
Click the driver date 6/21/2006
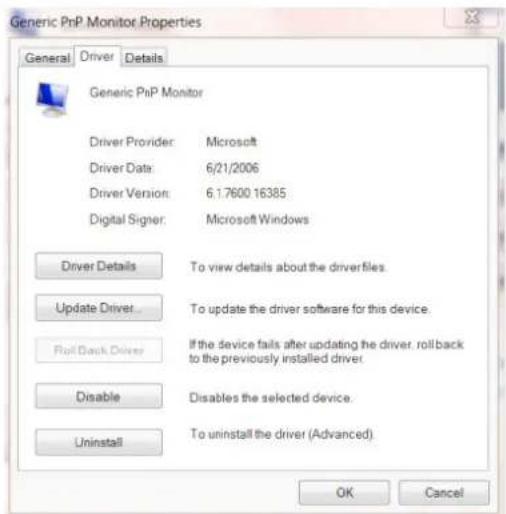tap(232, 168)
